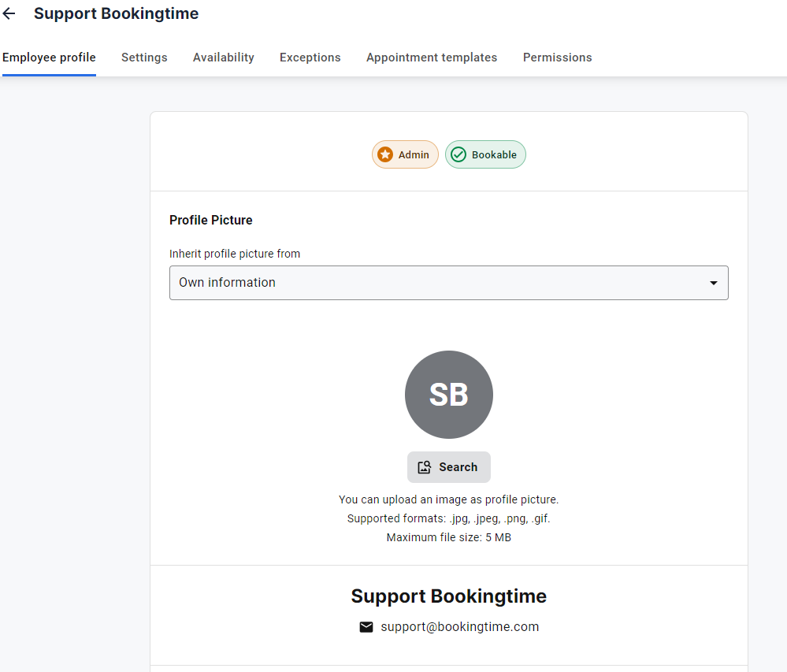The height and width of the screenshot is (672, 787).
Task: Open the Inherit profile picture dropdown
Action: pyautogui.click(x=449, y=283)
